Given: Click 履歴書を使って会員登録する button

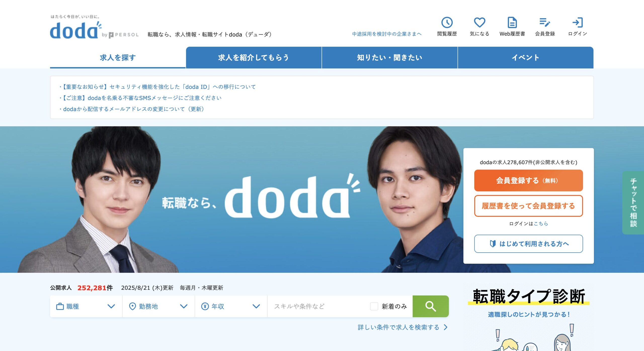Looking at the screenshot, I should 528,206.
